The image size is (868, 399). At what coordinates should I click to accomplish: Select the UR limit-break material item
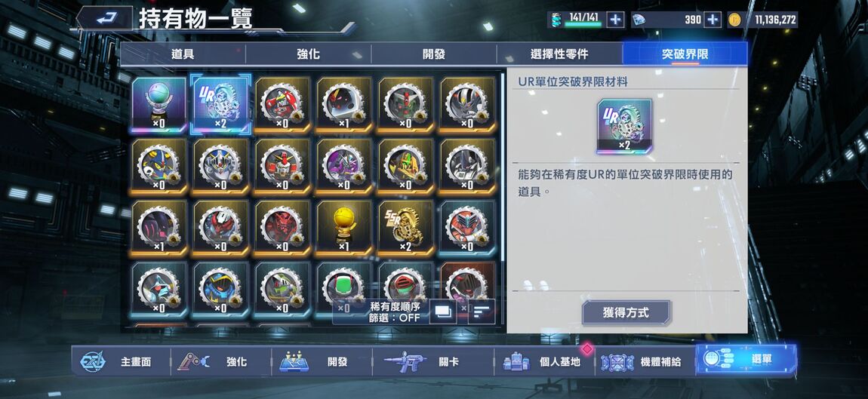(220, 104)
